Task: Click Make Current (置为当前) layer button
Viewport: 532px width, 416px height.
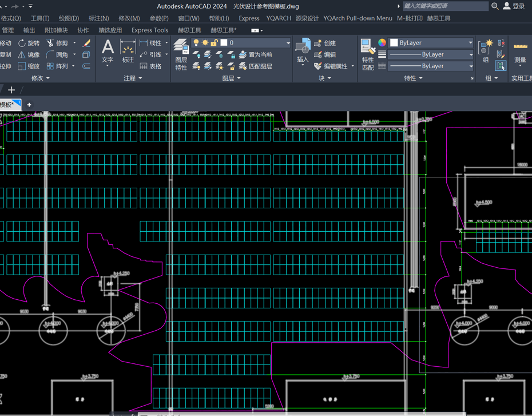Action: pyautogui.click(x=256, y=54)
